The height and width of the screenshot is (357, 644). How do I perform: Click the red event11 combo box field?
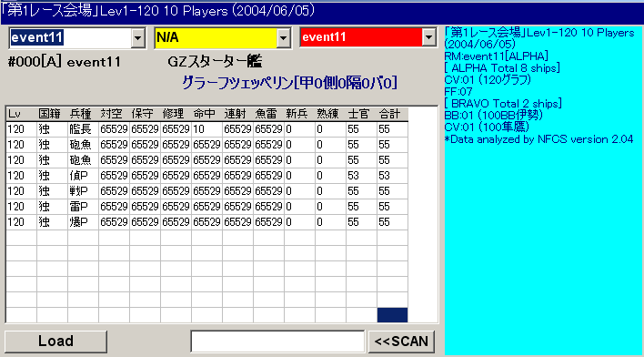click(x=361, y=38)
